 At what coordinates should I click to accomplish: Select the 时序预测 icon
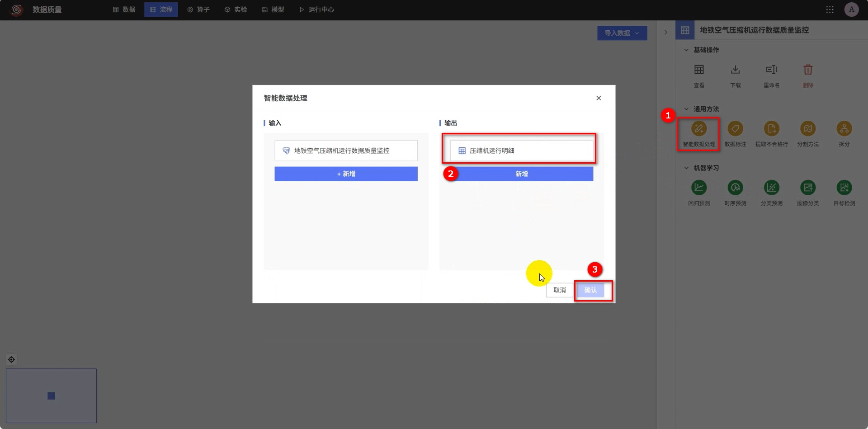735,188
